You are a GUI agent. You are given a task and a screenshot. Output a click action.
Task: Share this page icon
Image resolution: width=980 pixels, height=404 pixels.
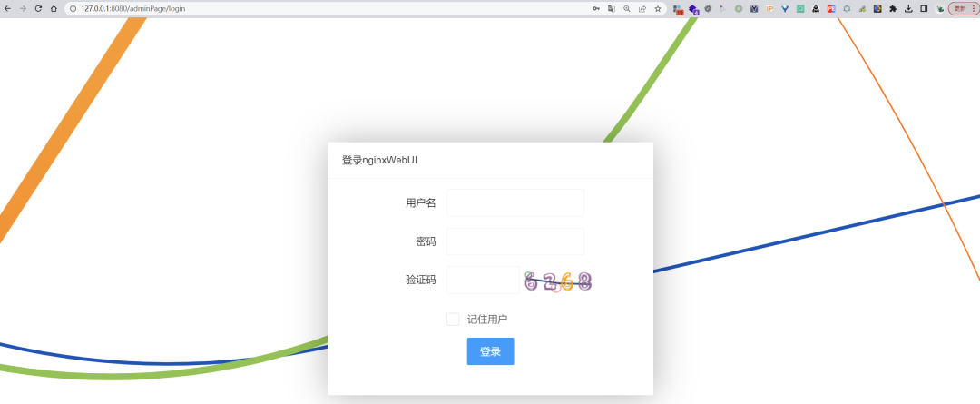pos(642,9)
